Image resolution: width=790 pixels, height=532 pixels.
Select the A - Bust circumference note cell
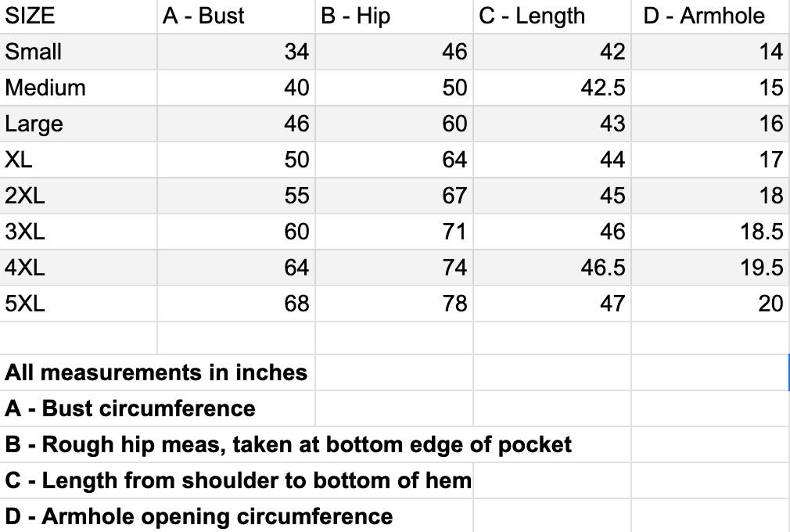point(130,408)
